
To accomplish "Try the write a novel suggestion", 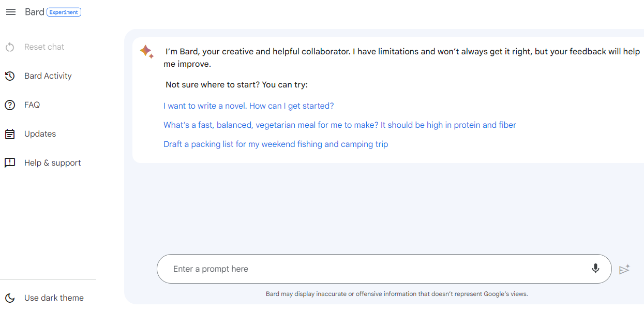I will tap(249, 106).
